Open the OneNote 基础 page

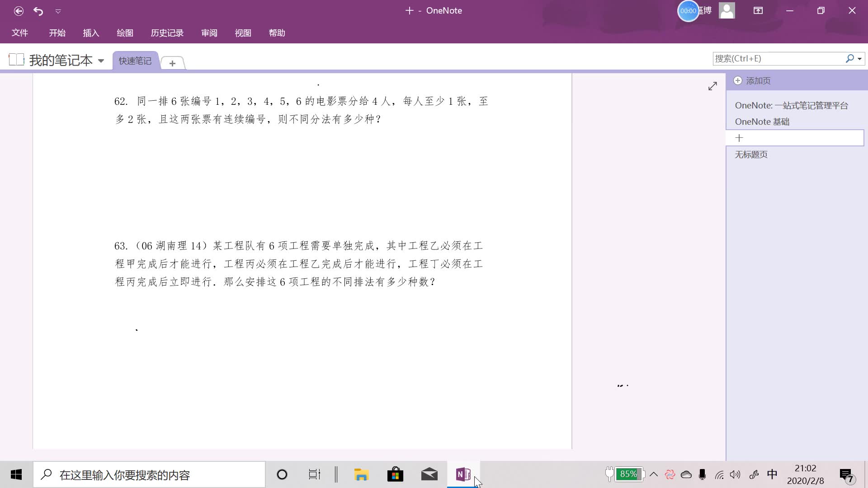click(762, 122)
